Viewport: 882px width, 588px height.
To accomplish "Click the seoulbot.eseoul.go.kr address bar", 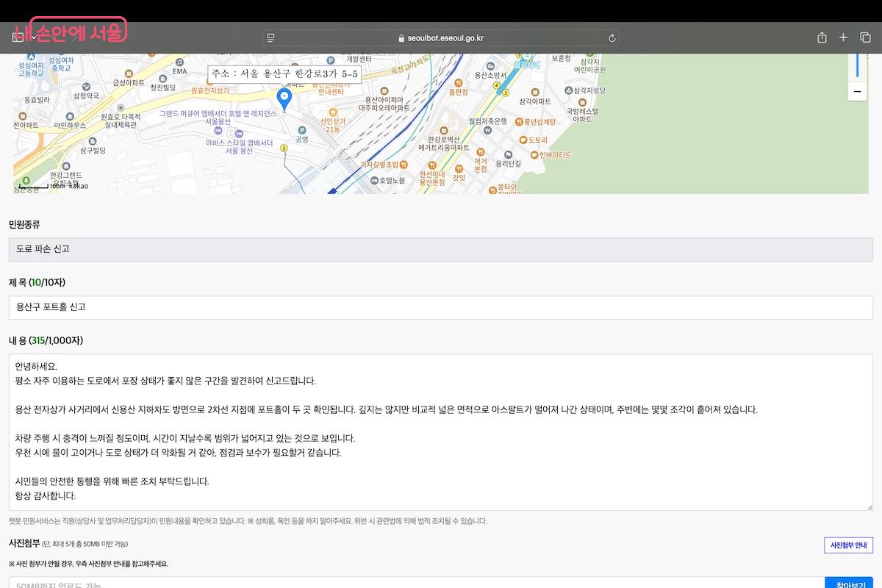I will 441,38.
